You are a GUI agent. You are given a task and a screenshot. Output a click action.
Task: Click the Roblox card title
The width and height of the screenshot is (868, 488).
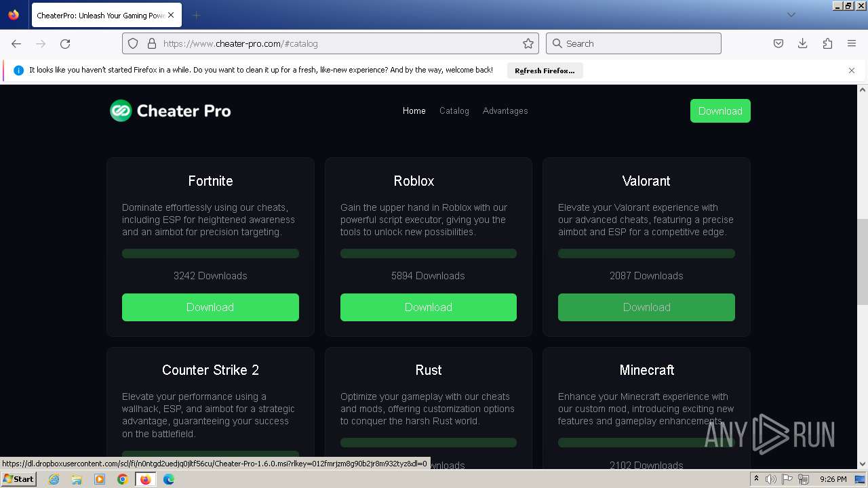[x=414, y=181]
